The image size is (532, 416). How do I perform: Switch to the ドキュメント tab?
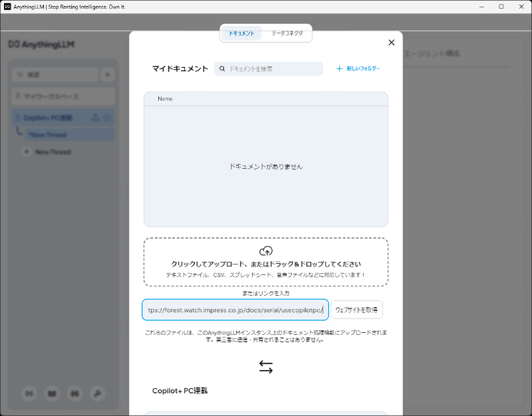point(241,33)
